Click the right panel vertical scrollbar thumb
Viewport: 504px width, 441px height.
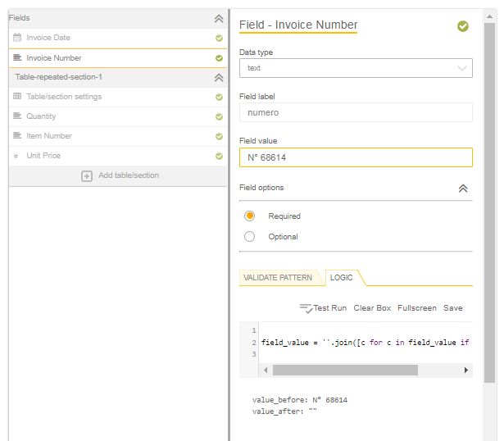[x=489, y=202]
